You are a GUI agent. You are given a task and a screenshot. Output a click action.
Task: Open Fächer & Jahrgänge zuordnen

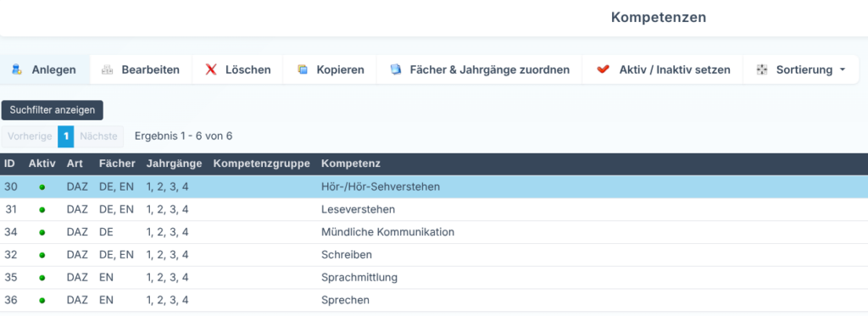pos(480,69)
